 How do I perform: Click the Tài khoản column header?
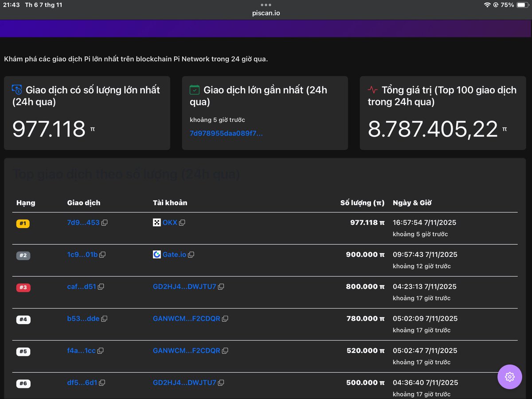[x=170, y=203]
